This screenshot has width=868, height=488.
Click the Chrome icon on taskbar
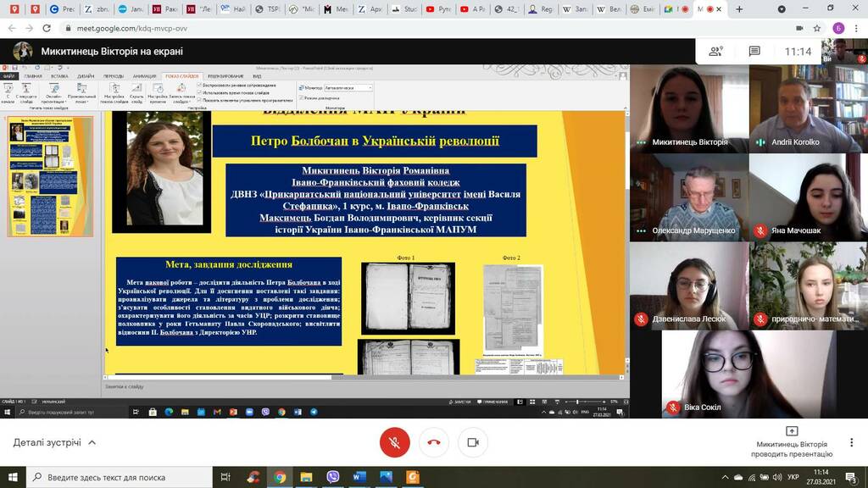(x=280, y=477)
